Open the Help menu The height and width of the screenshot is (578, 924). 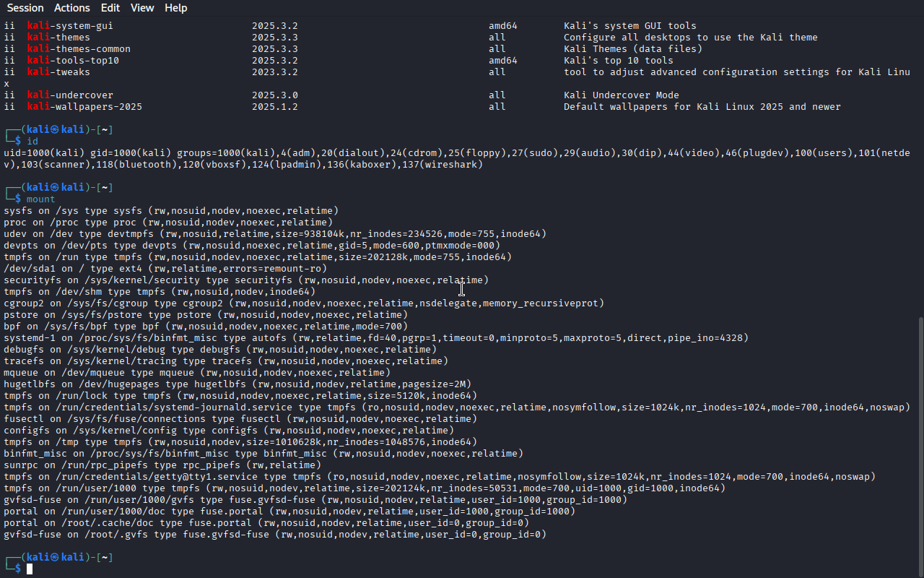pyautogui.click(x=175, y=8)
